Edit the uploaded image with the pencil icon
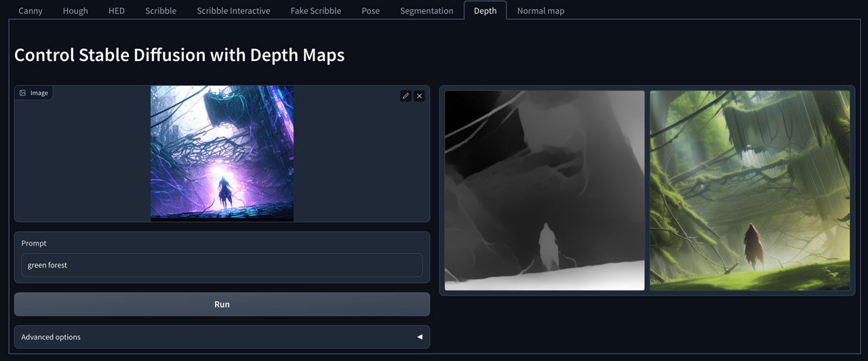Screen dimensions: 868x361 pos(406,96)
